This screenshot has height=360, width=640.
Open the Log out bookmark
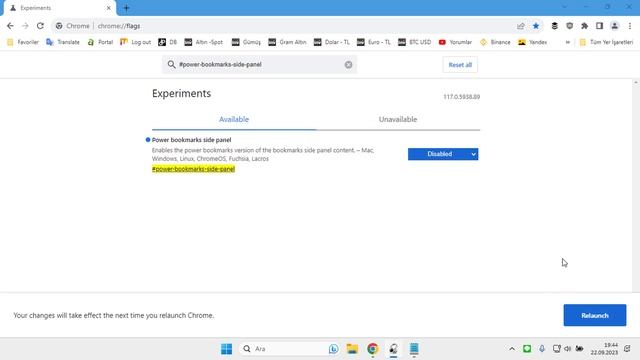(136, 42)
